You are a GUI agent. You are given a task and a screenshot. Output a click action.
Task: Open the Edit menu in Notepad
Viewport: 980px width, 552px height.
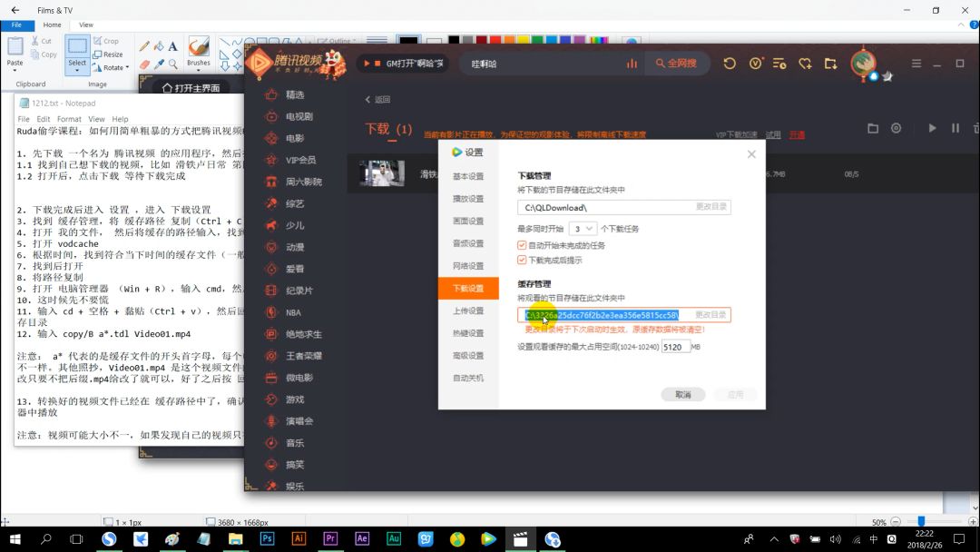pyautogui.click(x=44, y=119)
